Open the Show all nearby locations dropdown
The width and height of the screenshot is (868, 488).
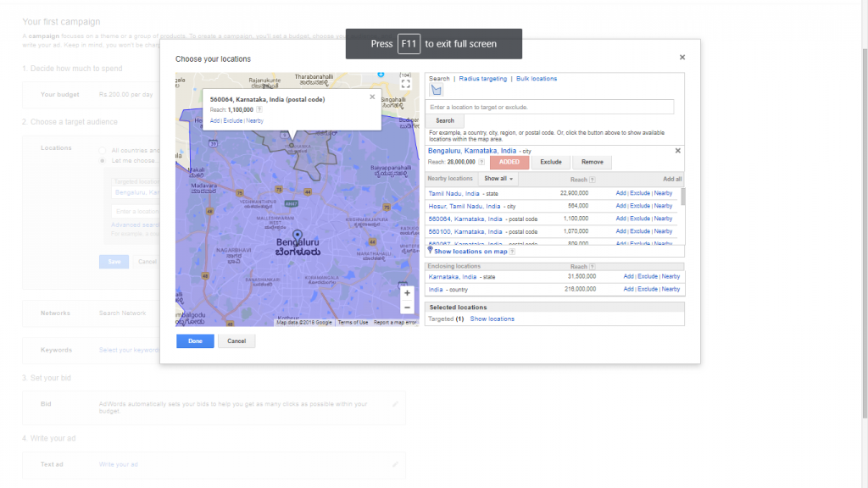tap(498, 180)
